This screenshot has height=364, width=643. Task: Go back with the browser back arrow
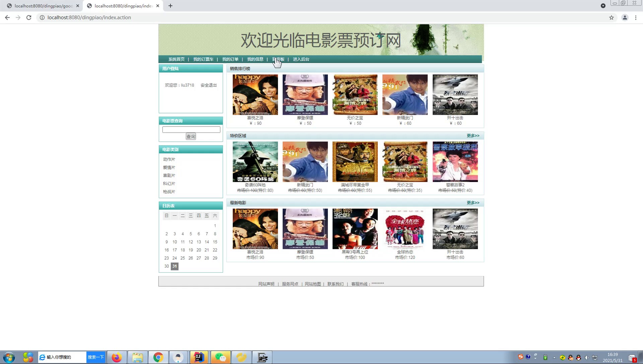tap(7, 17)
